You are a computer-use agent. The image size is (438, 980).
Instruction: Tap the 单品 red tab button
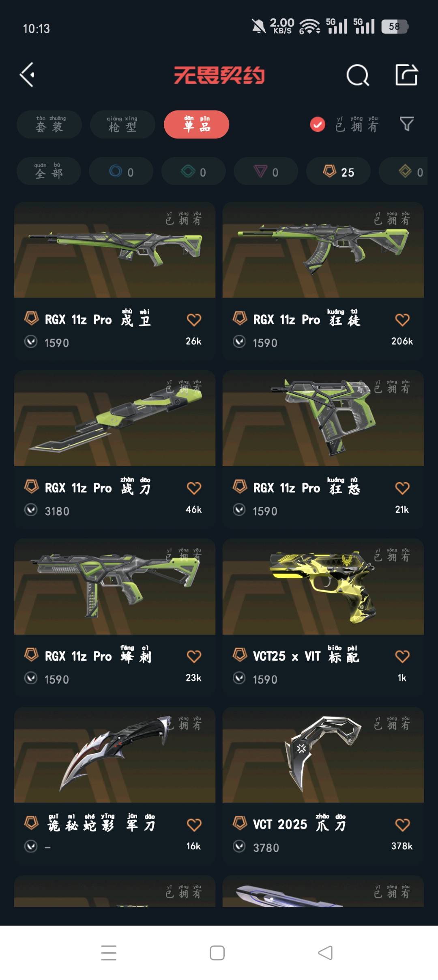pos(196,124)
